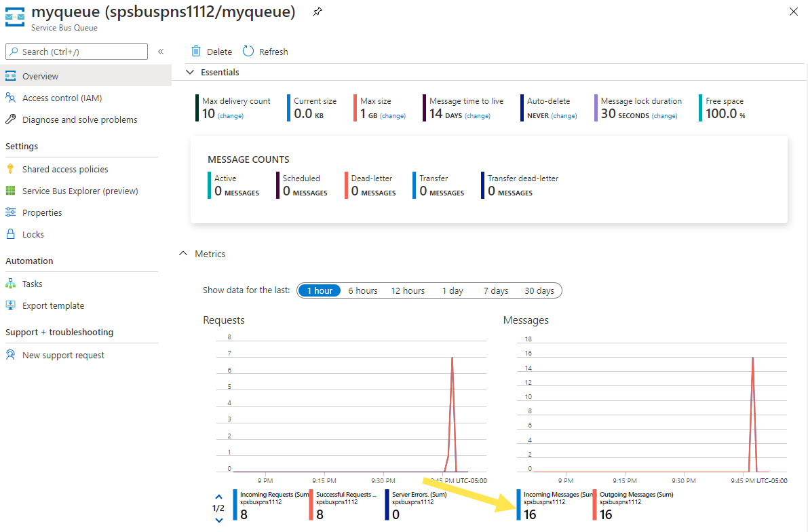Click the Search (Ctrl+/) input box

click(x=76, y=52)
